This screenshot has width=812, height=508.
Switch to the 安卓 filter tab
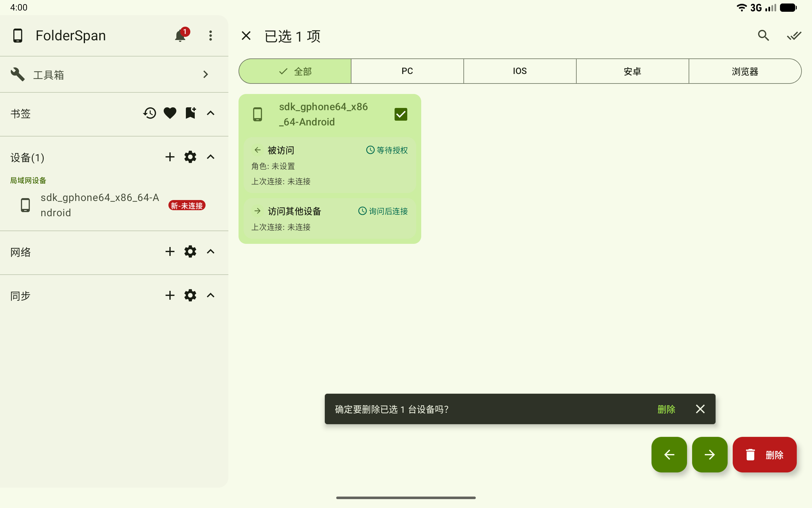point(632,71)
